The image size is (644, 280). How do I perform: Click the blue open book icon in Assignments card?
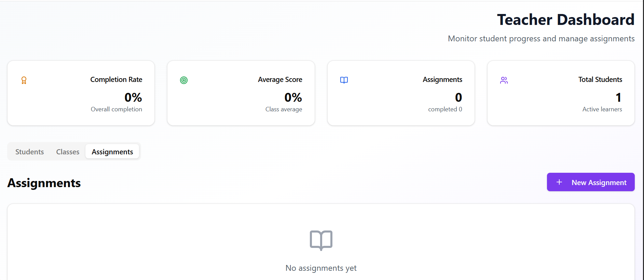(344, 80)
